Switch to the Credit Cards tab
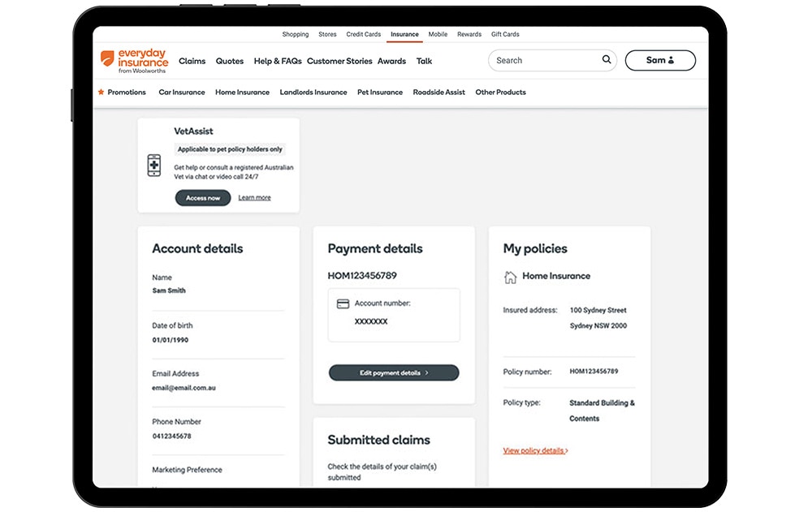This screenshot has width=812, height=512. coord(364,34)
